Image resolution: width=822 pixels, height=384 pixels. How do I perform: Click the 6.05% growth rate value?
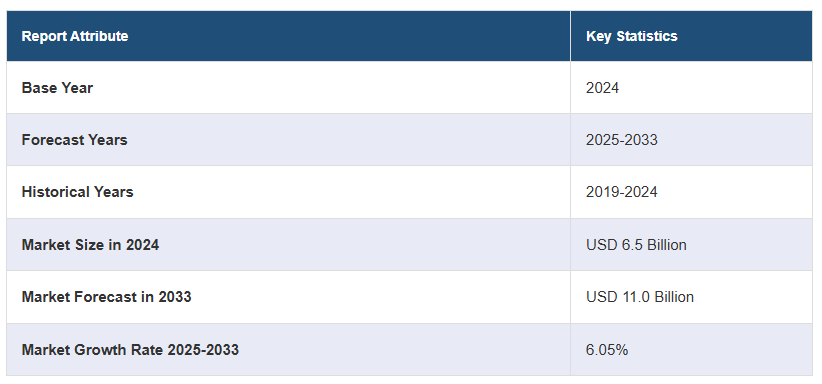pyautogui.click(x=607, y=349)
